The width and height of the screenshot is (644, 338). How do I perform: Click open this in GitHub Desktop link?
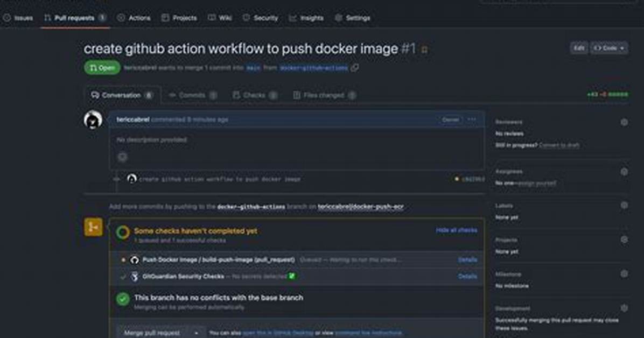point(278,333)
